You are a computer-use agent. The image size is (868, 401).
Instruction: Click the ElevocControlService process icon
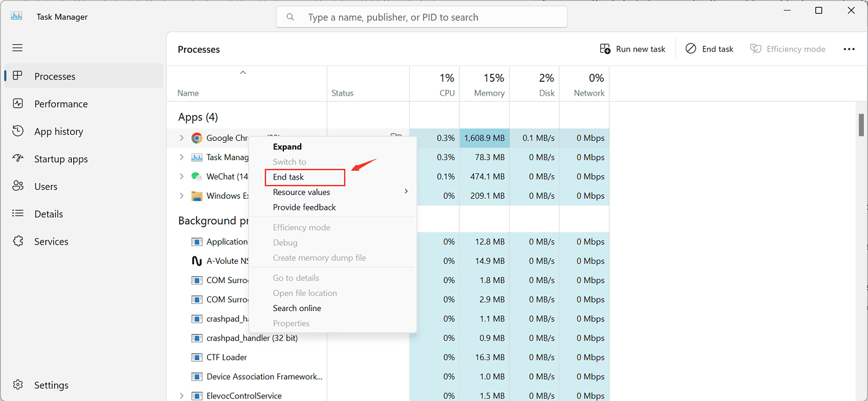pyautogui.click(x=197, y=395)
